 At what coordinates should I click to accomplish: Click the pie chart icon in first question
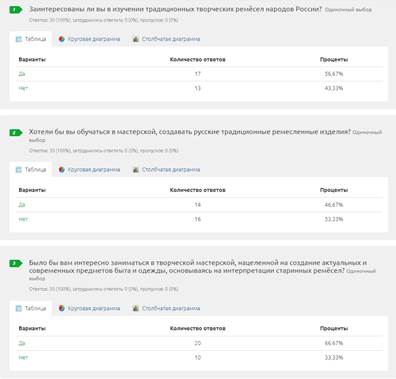62,39
